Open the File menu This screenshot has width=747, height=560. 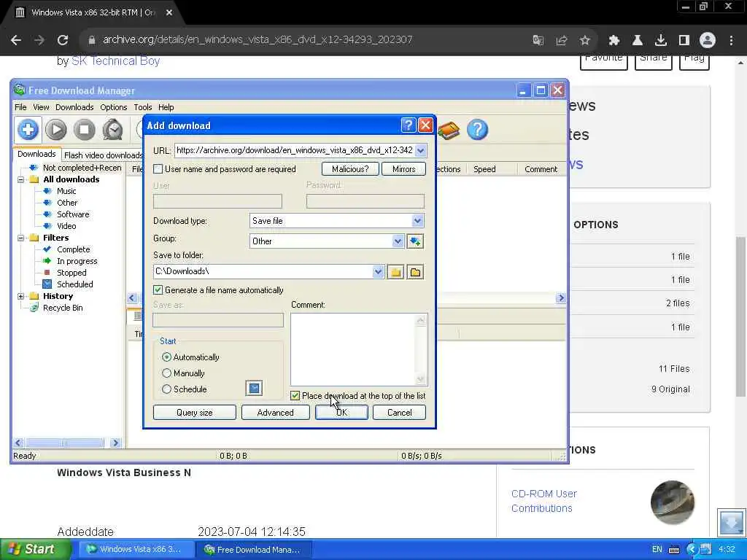click(x=20, y=107)
